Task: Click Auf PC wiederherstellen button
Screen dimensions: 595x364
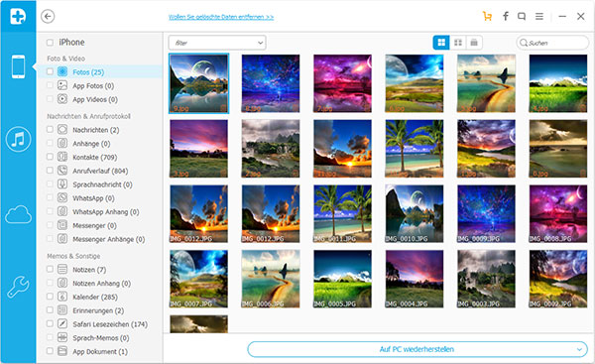Action: (417, 349)
